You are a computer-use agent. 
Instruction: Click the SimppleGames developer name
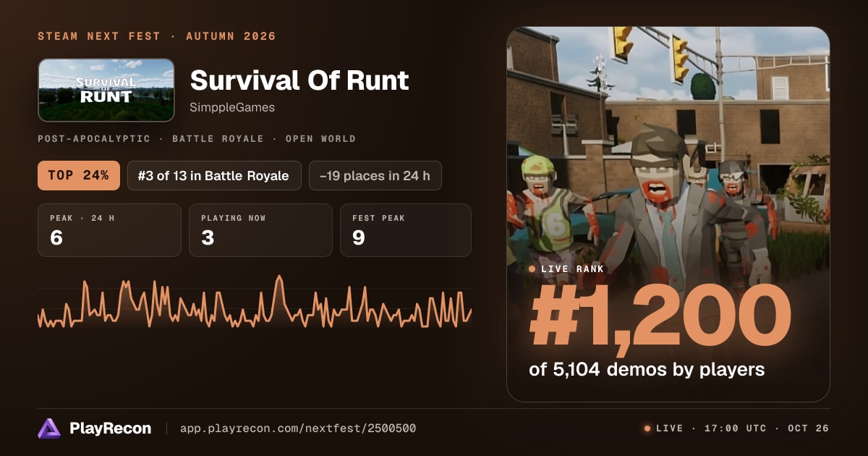coord(232,107)
